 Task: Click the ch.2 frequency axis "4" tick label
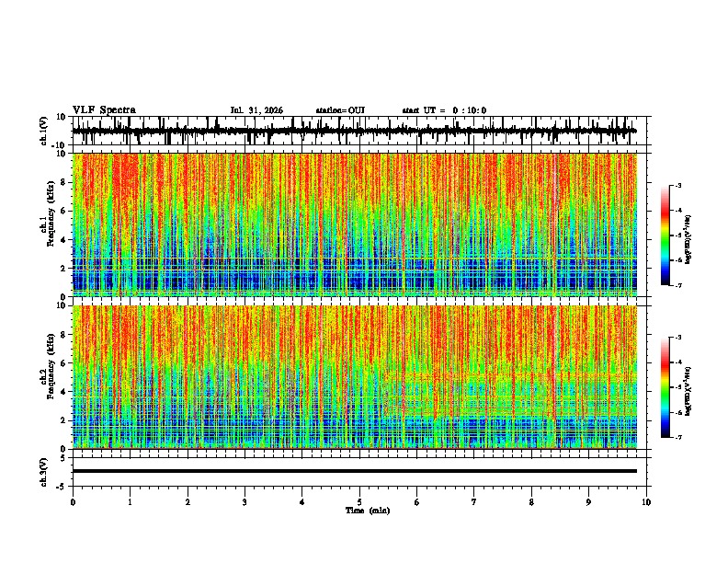pyautogui.click(x=63, y=392)
